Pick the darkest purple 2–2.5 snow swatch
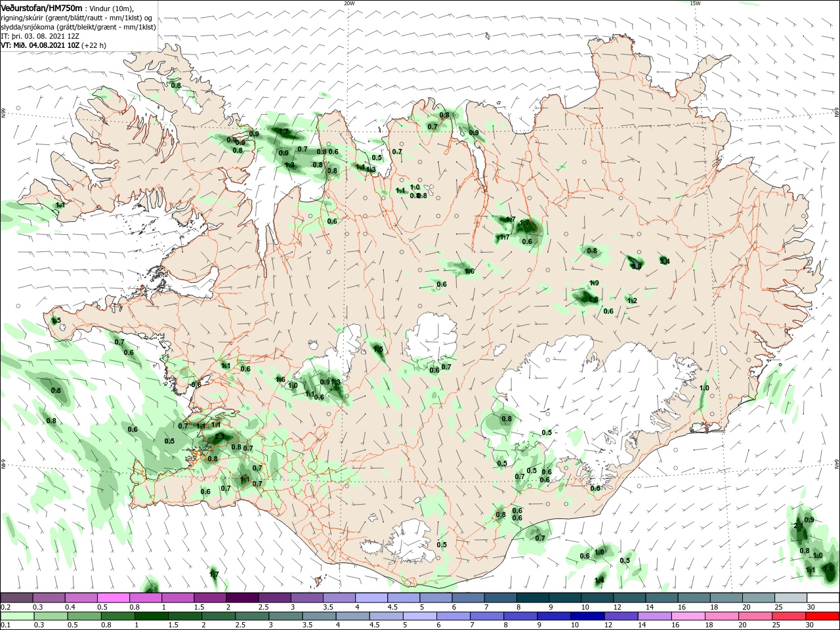The width and height of the screenshot is (840, 630). pos(242,598)
